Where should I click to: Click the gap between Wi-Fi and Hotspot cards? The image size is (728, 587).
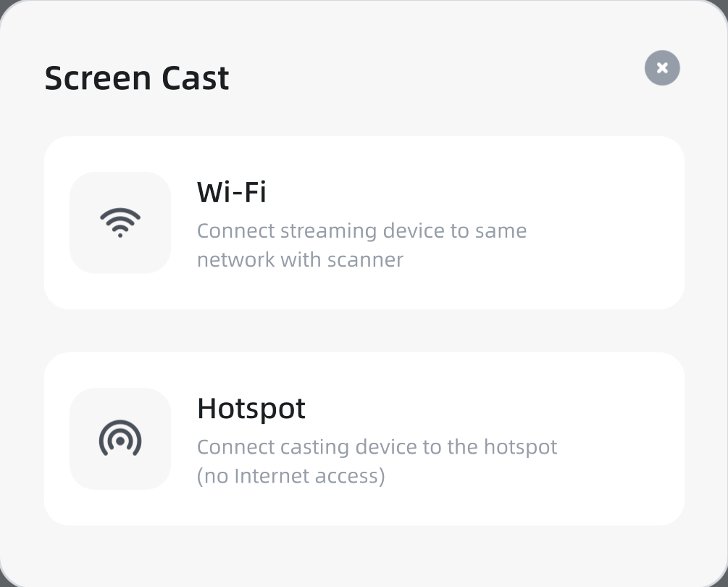click(364, 331)
